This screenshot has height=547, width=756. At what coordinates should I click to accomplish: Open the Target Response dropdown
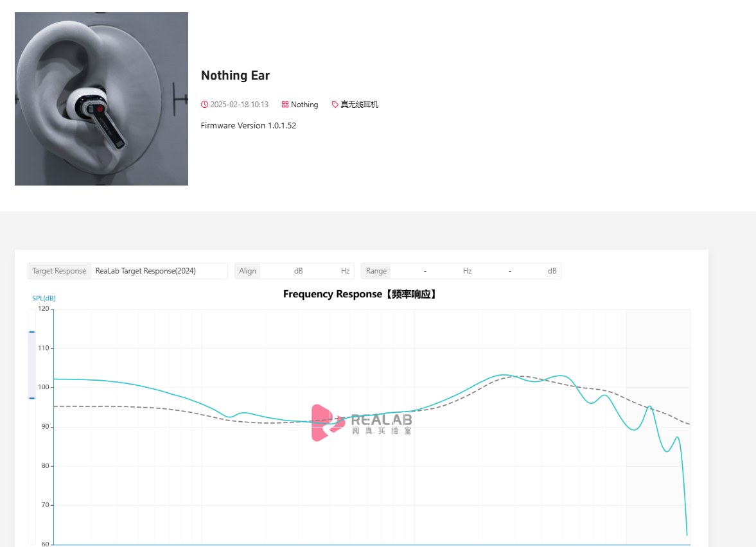click(159, 271)
